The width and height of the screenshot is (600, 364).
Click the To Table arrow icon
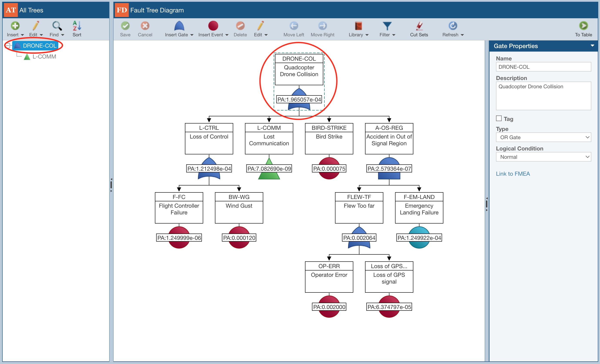tap(583, 26)
